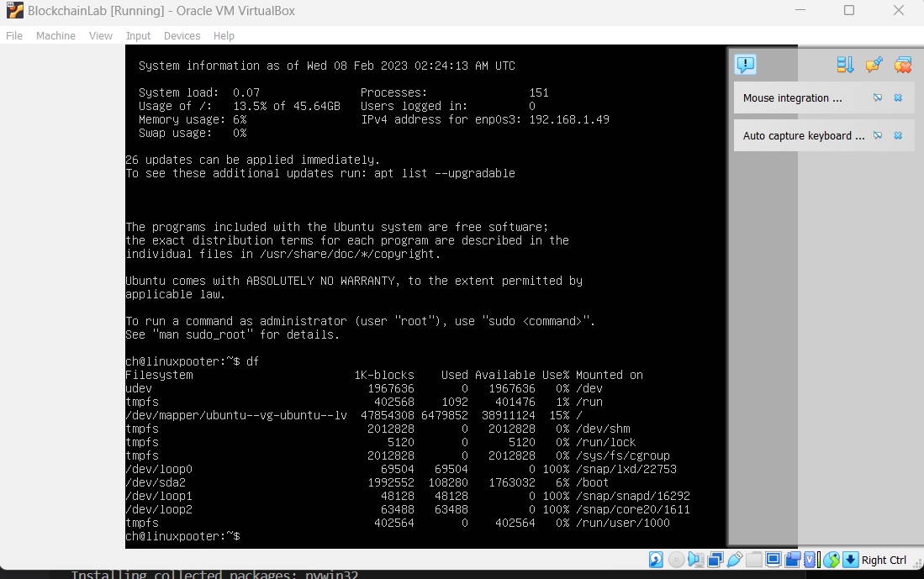This screenshot has width=924, height=579.
Task: Click the /dev/loop0 filesystem entry
Action: pos(159,470)
